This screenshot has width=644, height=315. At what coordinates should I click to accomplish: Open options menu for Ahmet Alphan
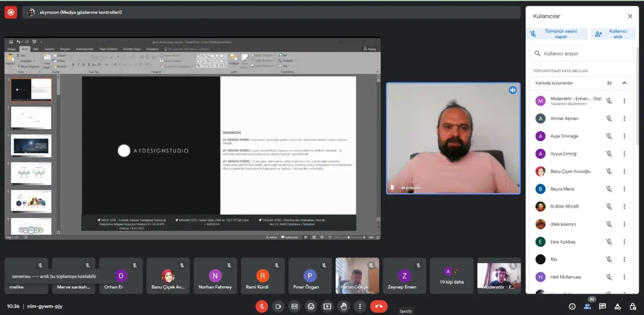[624, 118]
